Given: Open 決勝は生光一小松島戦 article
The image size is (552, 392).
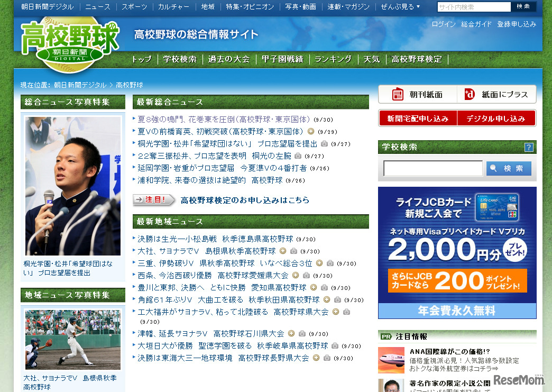Looking at the screenshot, I should pyautogui.click(x=215, y=239).
